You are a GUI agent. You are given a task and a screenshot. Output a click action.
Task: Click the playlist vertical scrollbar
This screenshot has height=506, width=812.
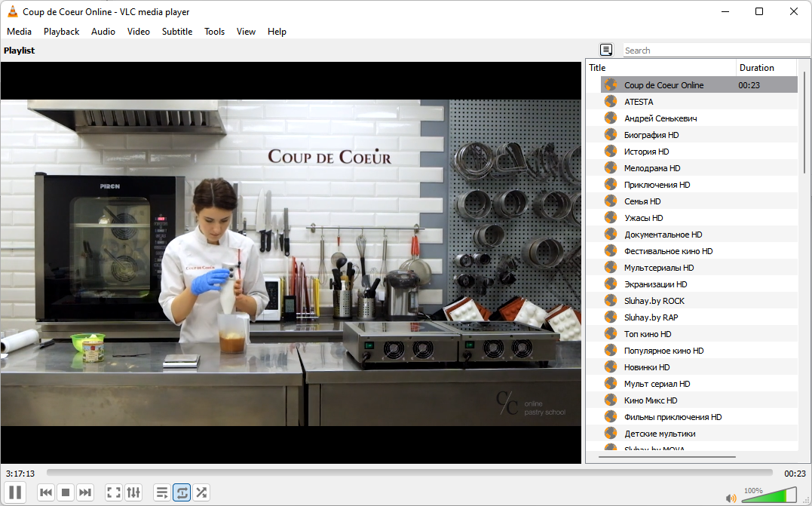pos(804,123)
